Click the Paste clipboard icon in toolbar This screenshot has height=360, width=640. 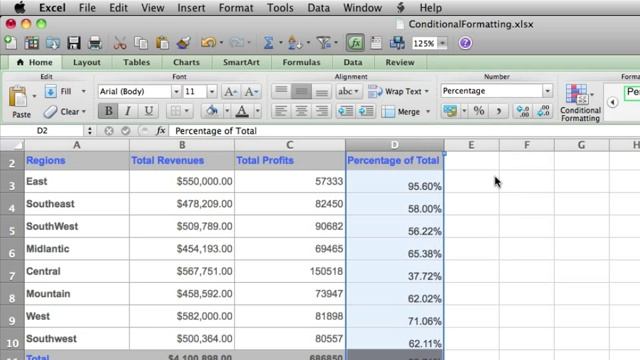point(162,43)
